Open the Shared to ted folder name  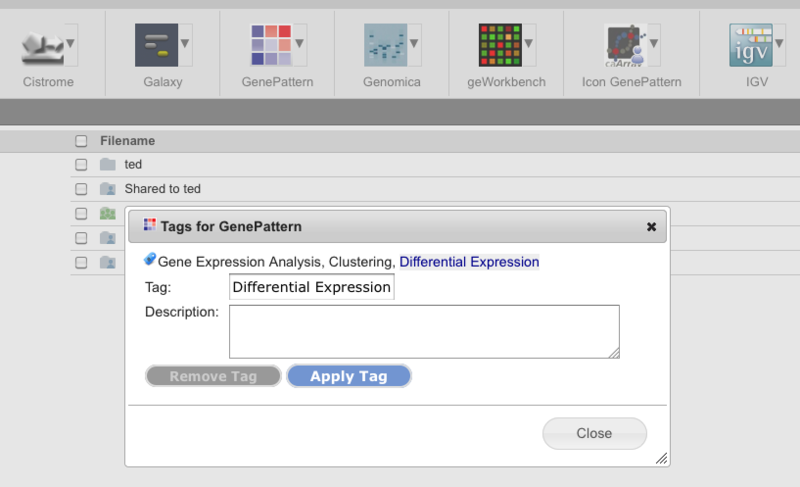pos(163,189)
